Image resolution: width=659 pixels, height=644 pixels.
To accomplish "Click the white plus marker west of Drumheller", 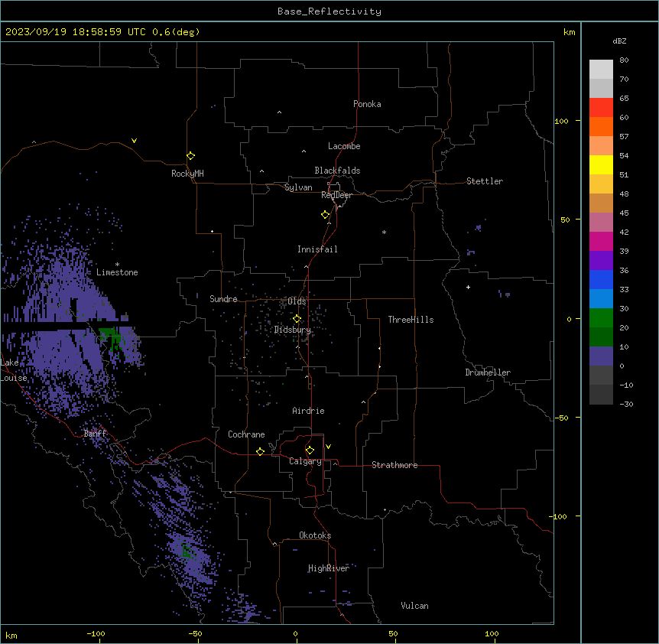I will point(468,287).
